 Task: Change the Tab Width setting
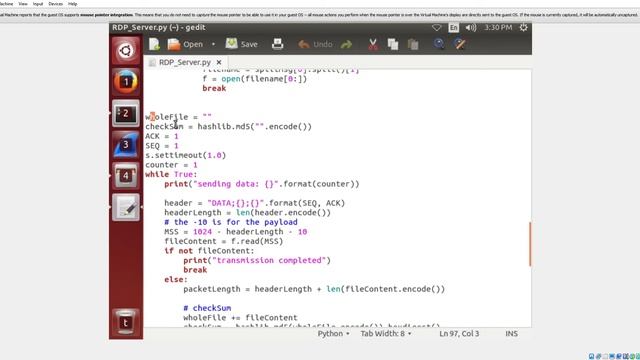(386, 333)
